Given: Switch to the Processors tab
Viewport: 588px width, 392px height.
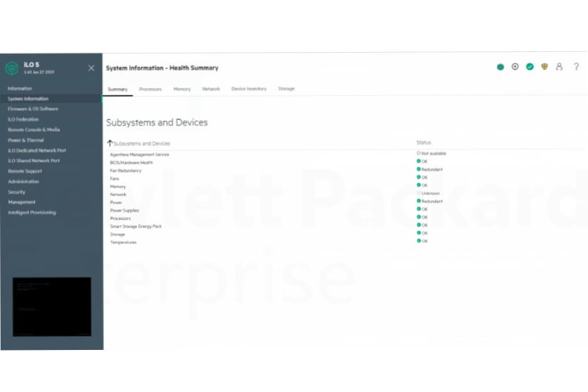Looking at the screenshot, I should 150,89.
